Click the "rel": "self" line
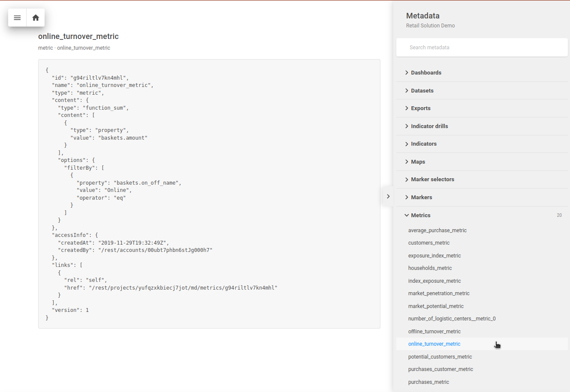 click(x=86, y=280)
